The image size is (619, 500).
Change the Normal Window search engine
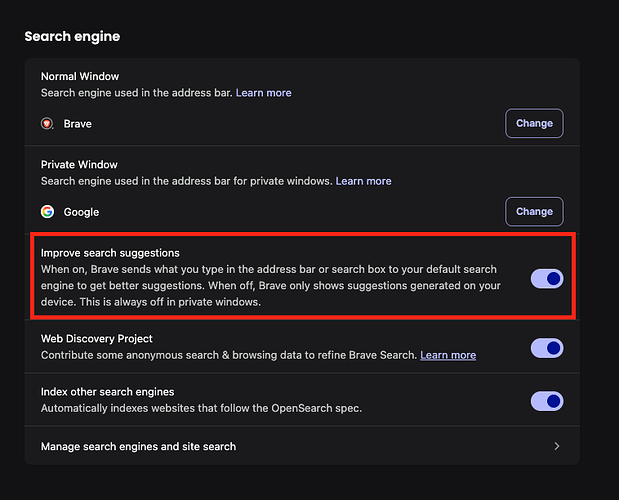pyautogui.click(x=534, y=124)
